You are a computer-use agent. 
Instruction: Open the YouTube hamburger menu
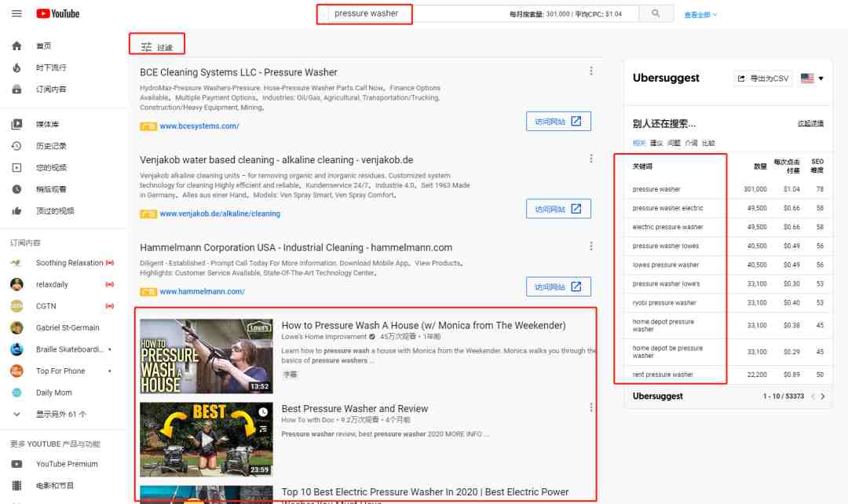click(x=16, y=13)
